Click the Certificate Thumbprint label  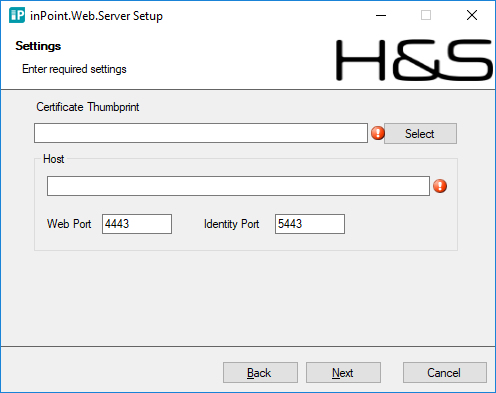pyautogui.click(x=88, y=107)
